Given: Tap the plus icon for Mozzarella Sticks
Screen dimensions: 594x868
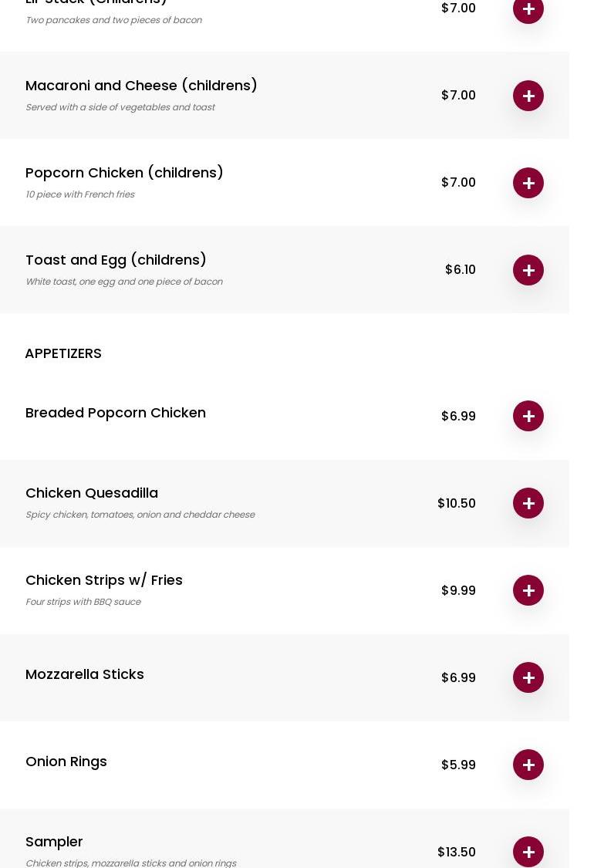Looking at the screenshot, I should [528, 677].
